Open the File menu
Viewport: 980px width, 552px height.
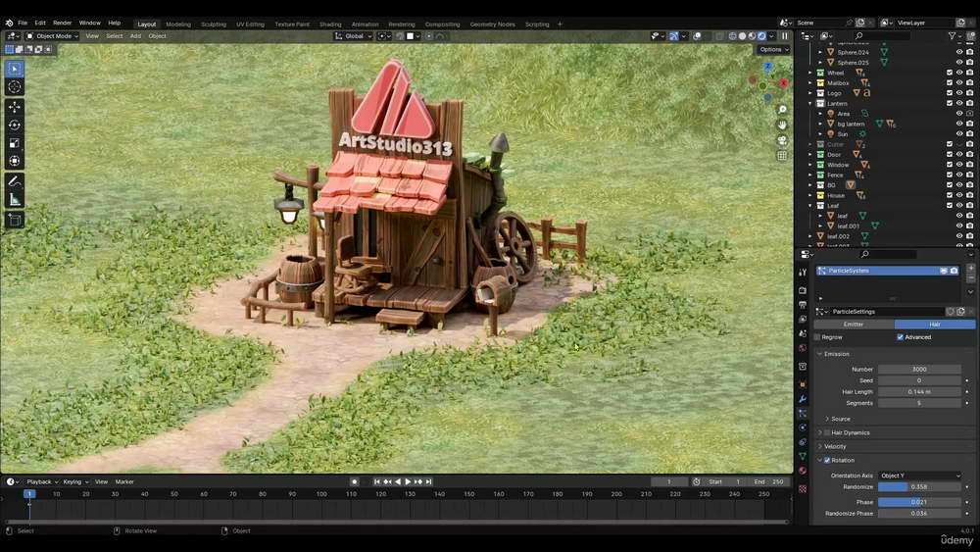[23, 24]
